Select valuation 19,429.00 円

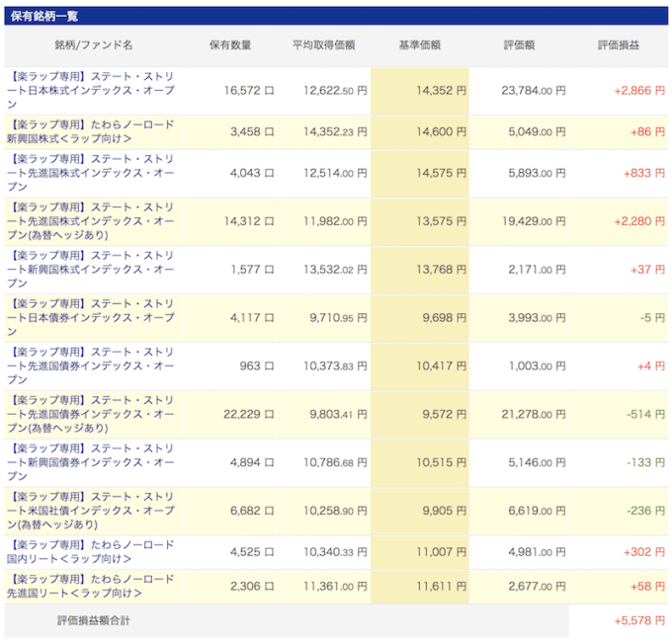point(534,221)
